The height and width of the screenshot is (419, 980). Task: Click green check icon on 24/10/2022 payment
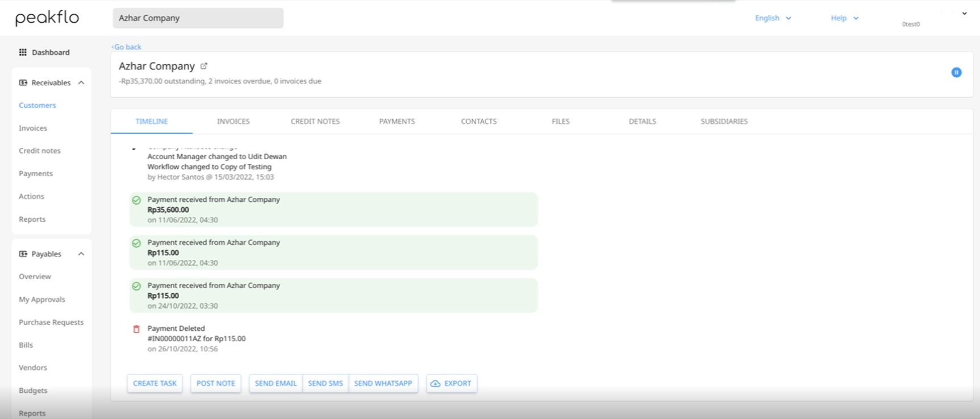click(x=136, y=286)
